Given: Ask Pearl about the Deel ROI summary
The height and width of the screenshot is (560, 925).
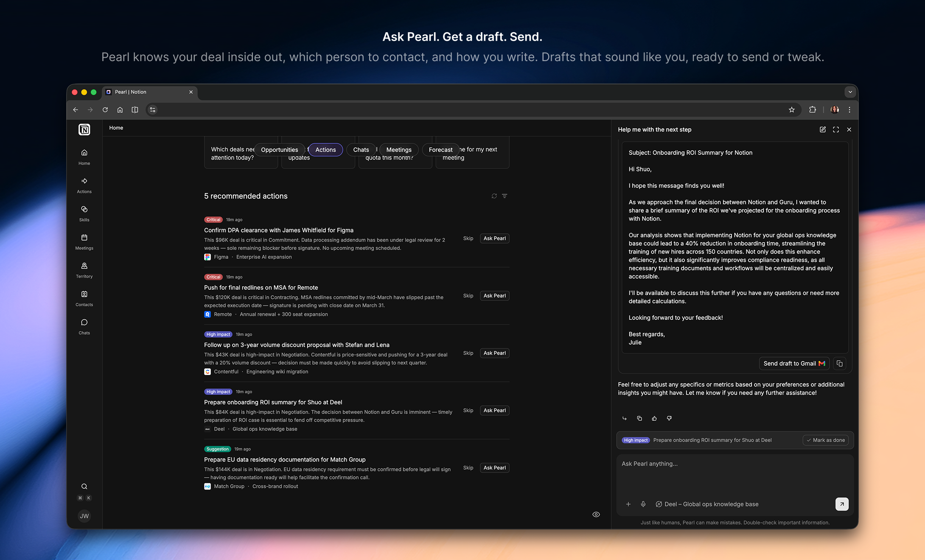Looking at the screenshot, I should 495,410.
